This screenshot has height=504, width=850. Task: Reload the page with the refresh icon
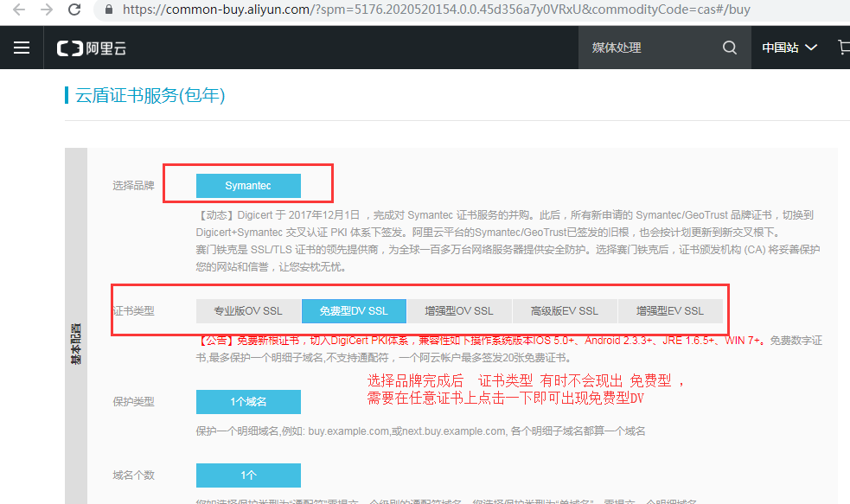[74, 10]
